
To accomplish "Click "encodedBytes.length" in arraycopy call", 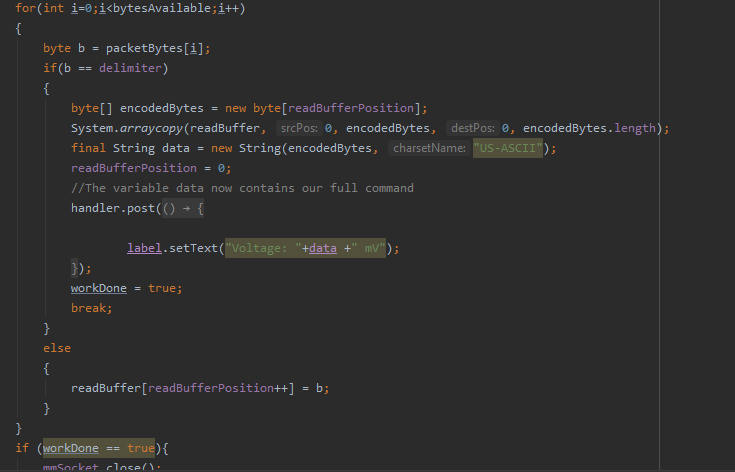I will 589,128.
